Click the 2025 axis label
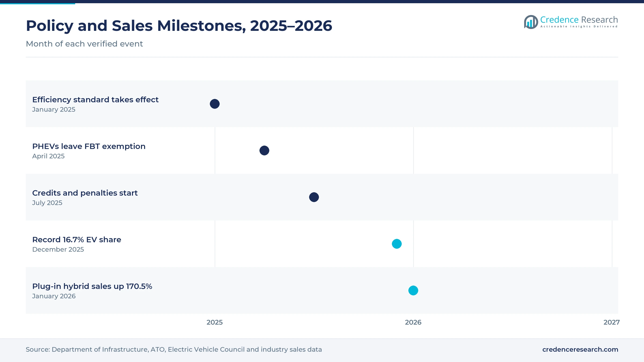This screenshot has height=362, width=644. click(x=215, y=322)
